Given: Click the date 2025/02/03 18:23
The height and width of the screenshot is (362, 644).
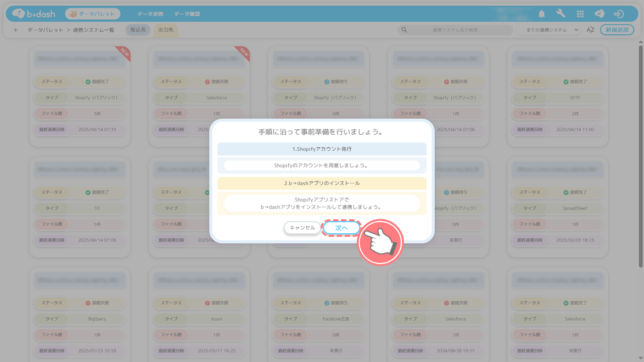Looking at the screenshot, I should (x=575, y=240).
